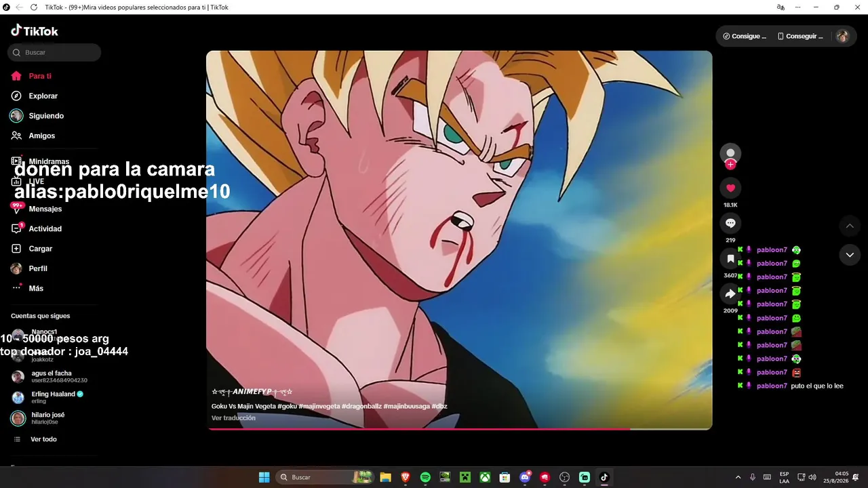This screenshot has width=868, height=488.
Task: Open Xbox app from the taskbar
Action: [485, 477]
